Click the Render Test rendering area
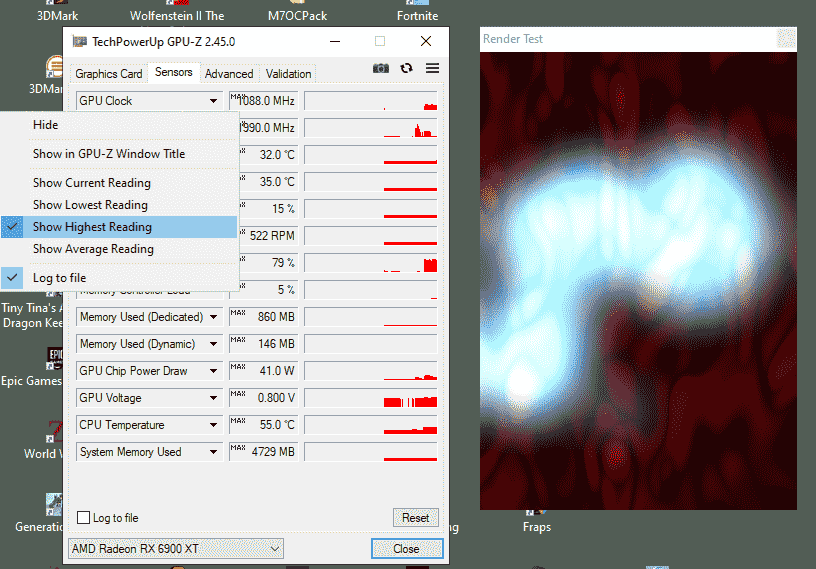Screen dimensions: 816x569 point(638,281)
